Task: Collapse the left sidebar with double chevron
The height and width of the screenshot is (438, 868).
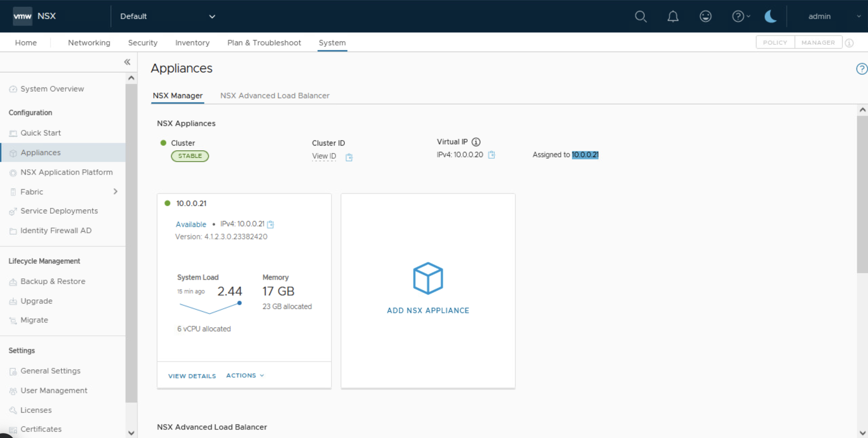Action: click(x=127, y=62)
